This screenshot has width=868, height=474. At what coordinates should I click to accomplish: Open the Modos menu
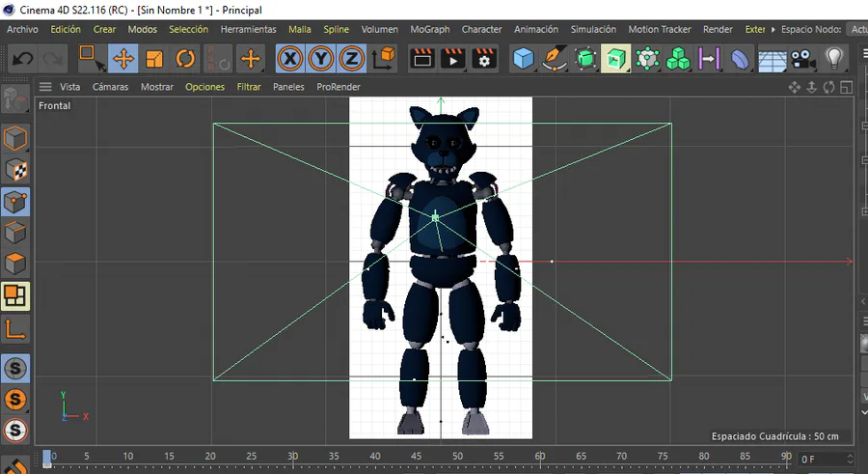click(x=143, y=29)
